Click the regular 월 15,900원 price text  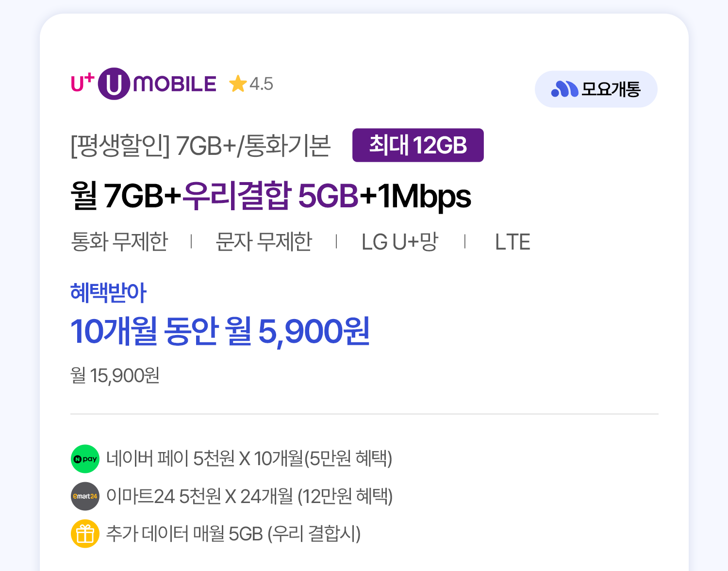(x=115, y=375)
